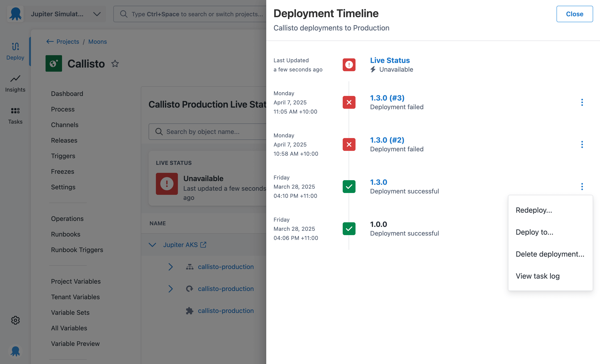This screenshot has height=364, width=600.
Task: Choose View task log in the context menu
Action: click(538, 276)
